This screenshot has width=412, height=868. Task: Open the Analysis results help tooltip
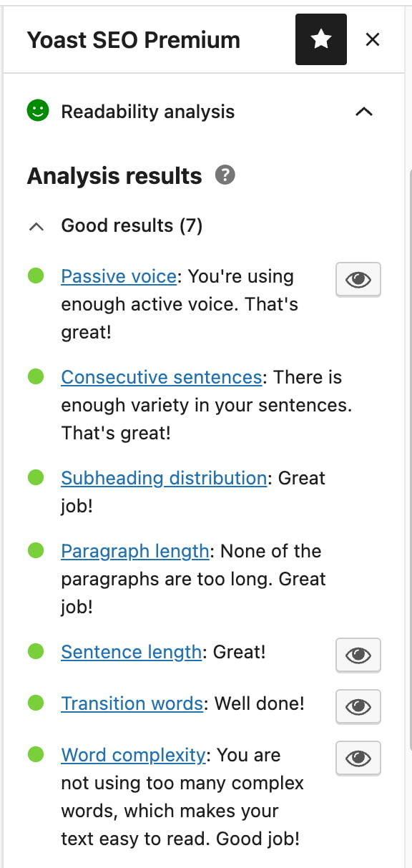(x=226, y=175)
